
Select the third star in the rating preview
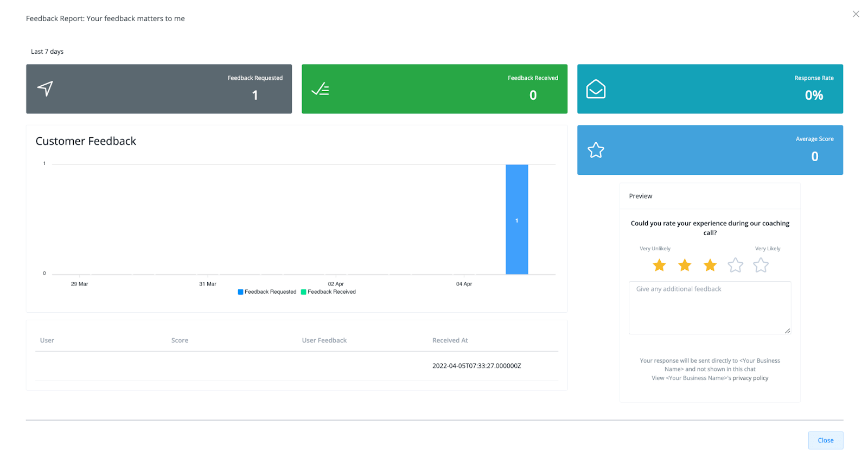coord(710,265)
